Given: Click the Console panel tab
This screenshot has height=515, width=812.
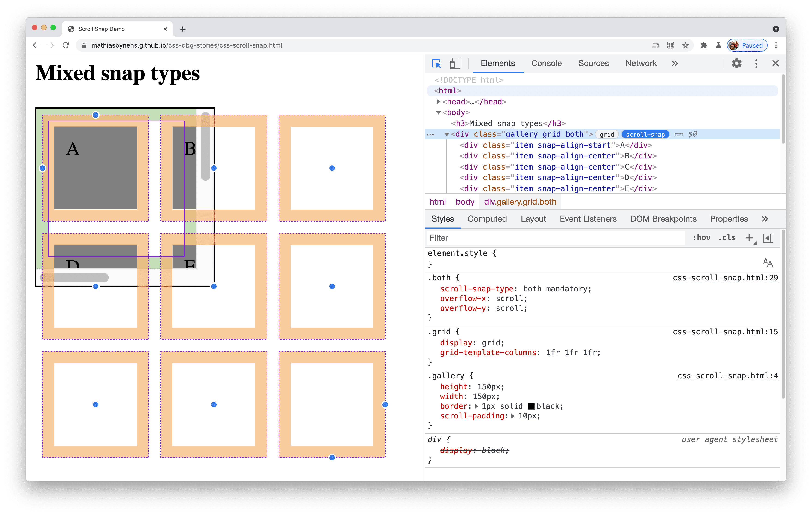Looking at the screenshot, I should click(546, 63).
